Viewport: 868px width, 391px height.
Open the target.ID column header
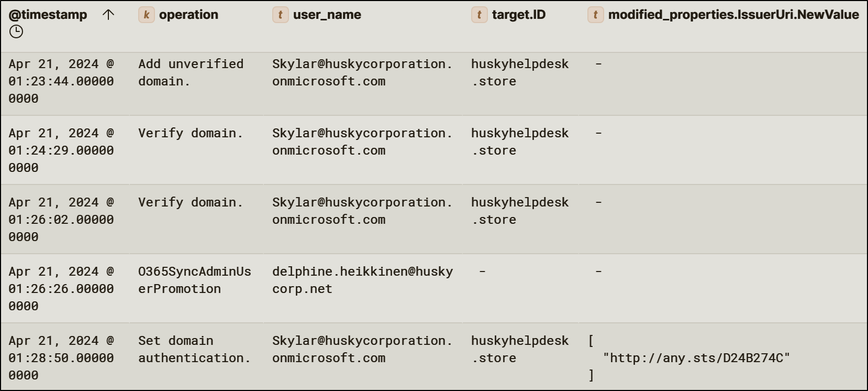point(518,15)
